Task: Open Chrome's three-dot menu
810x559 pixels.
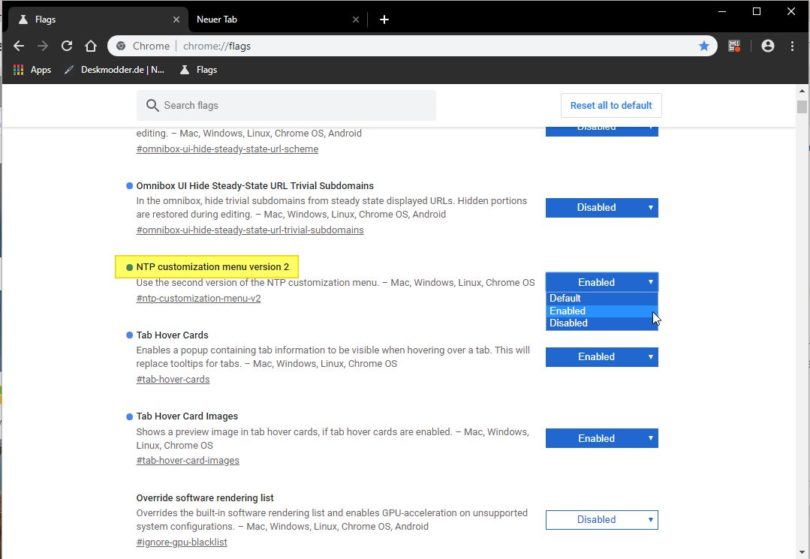Action: (791, 46)
